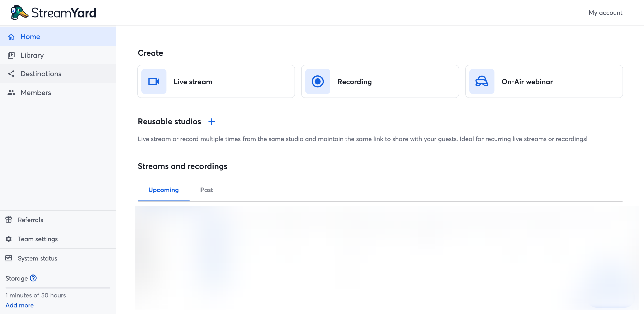Image resolution: width=644 pixels, height=314 pixels.
Task: Open Destinations via the share icon
Action: (11, 74)
